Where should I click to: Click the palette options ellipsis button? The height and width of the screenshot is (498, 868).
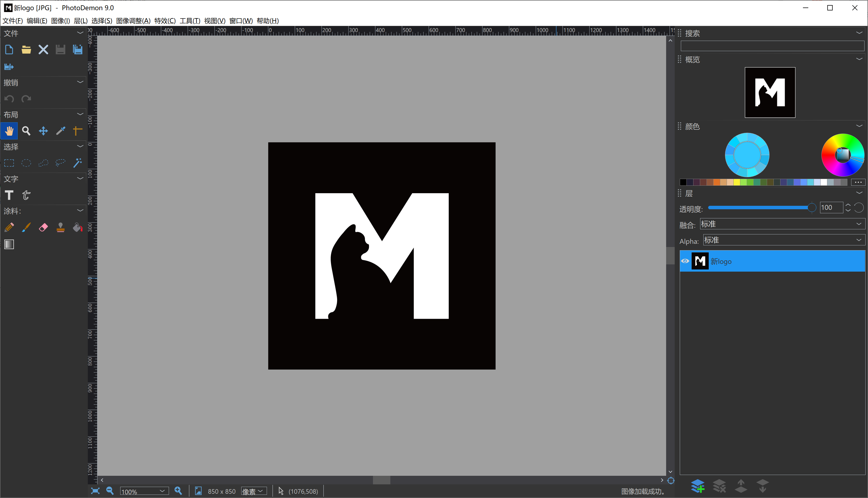pos(858,182)
